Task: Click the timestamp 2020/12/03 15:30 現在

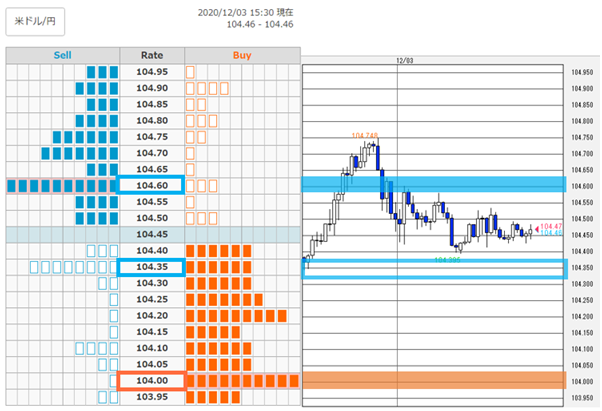Action: point(246,13)
